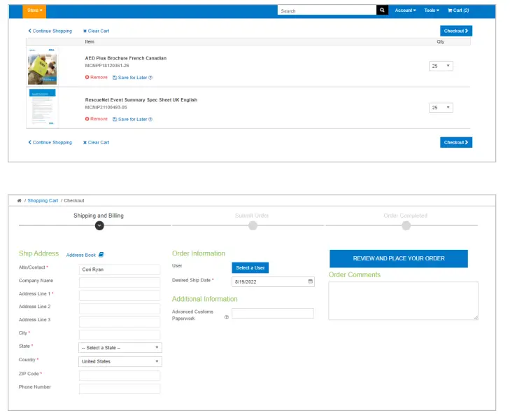Open the Account menu

click(x=405, y=10)
